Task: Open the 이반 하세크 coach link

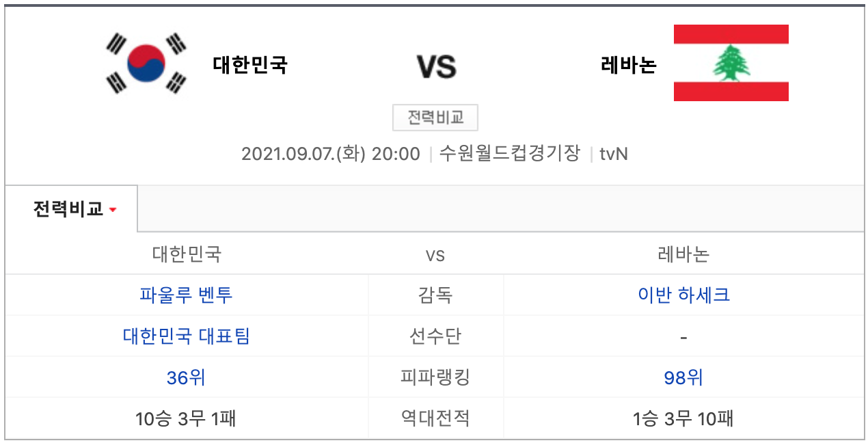Action: pyautogui.click(x=683, y=295)
